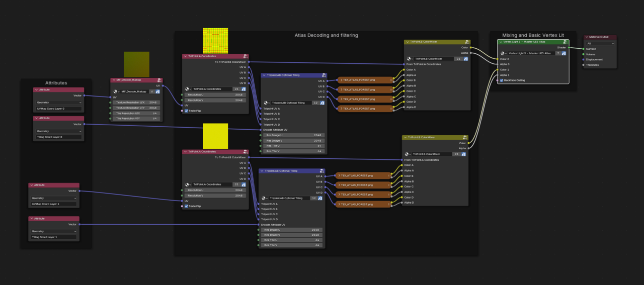Viewport: 644px width, 285px height.
Task: Disable the Backface Culling checkbox
Action: click(x=502, y=80)
